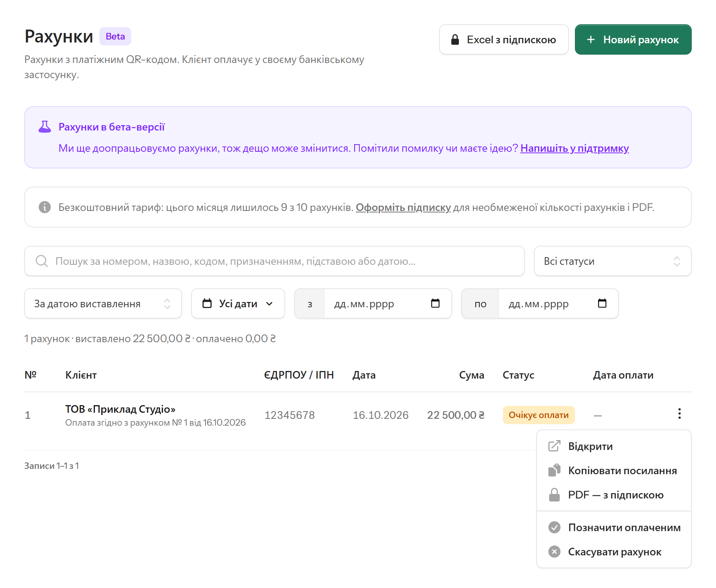
Task: Click the lock icon next to 'PDF — з підпискою'
Action: [554, 495]
